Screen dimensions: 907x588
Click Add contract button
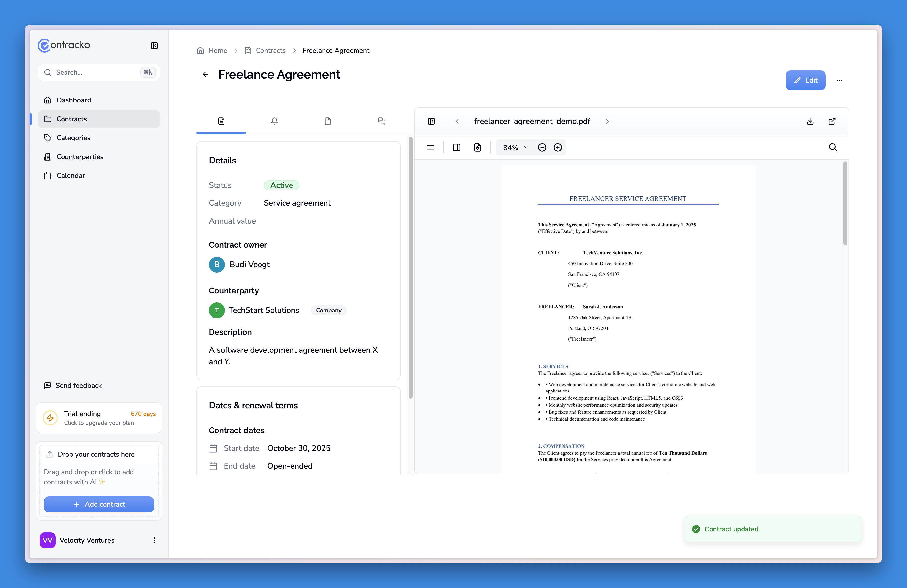(x=99, y=504)
